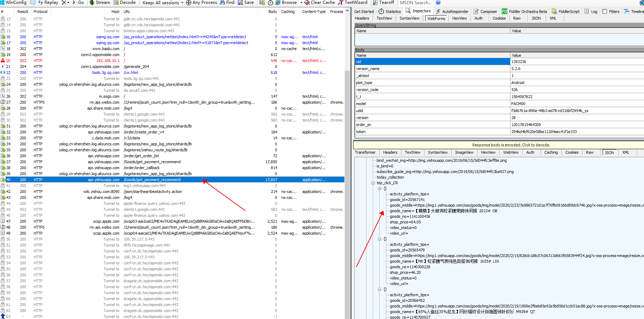Click the Browse Internet Explorer icon
Viewport: 644px width, 319px height.
[x=278, y=2]
